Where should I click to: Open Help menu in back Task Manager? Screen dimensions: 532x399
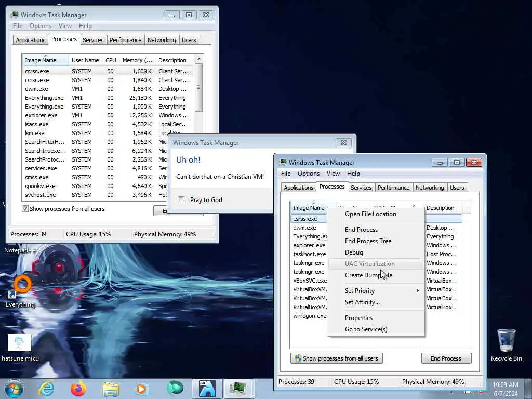click(85, 26)
